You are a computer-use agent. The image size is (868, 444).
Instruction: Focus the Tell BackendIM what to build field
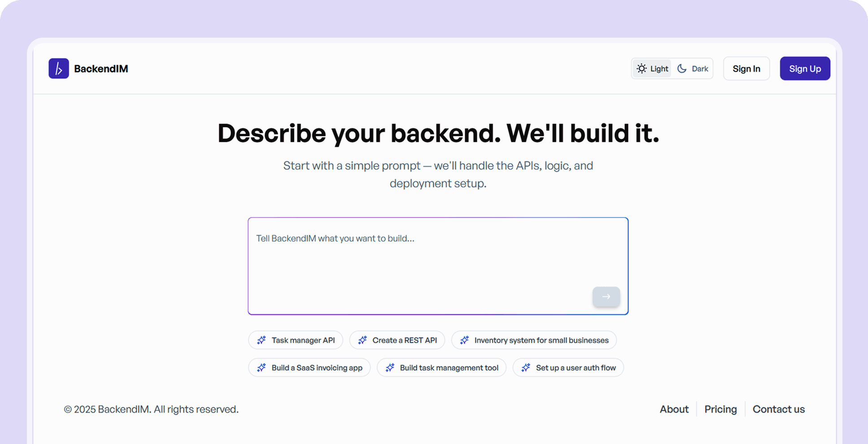pyautogui.click(x=438, y=266)
